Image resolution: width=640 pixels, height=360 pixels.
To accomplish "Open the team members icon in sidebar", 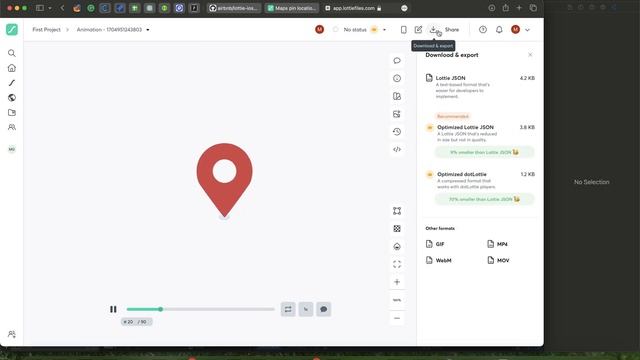I will pyautogui.click(x=12, y=127).
